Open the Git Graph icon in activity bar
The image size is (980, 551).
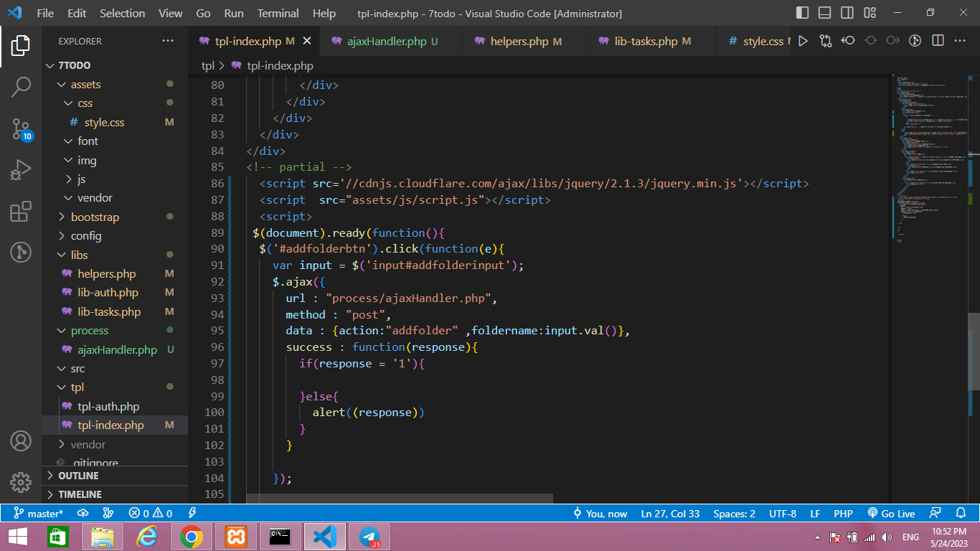[x=21, y=253]
